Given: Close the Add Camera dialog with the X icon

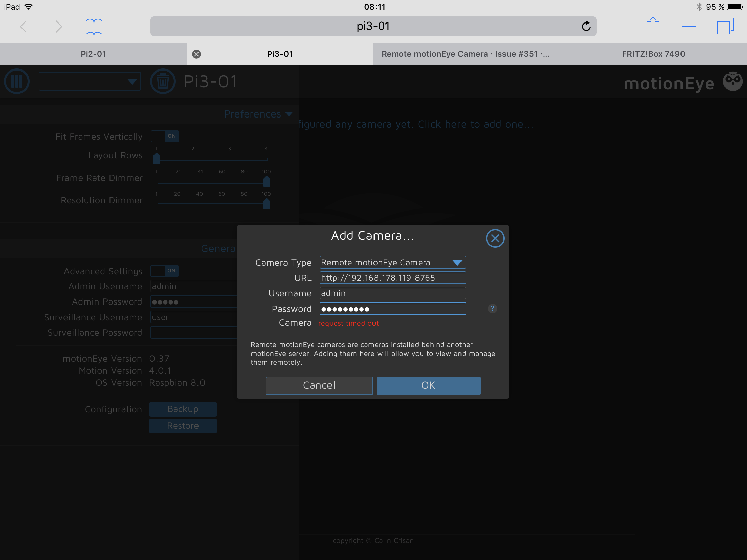Looking at the screenshot, I should (495, 238).
